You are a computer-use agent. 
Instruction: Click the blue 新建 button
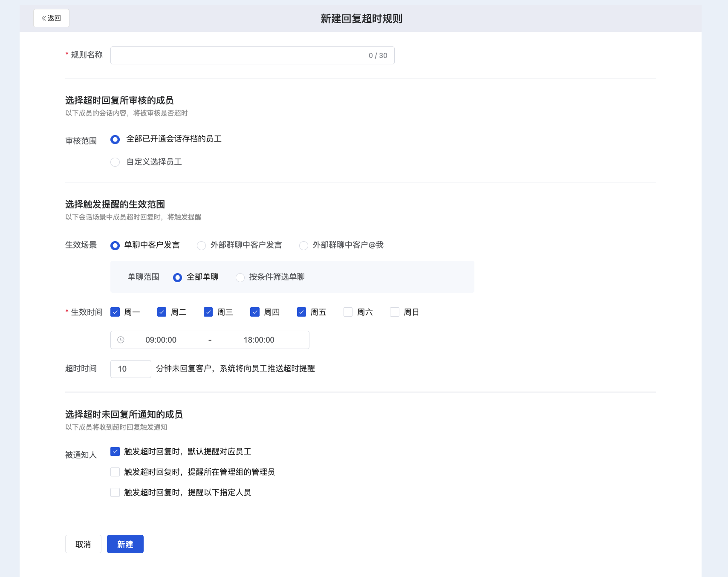[125, 544]
